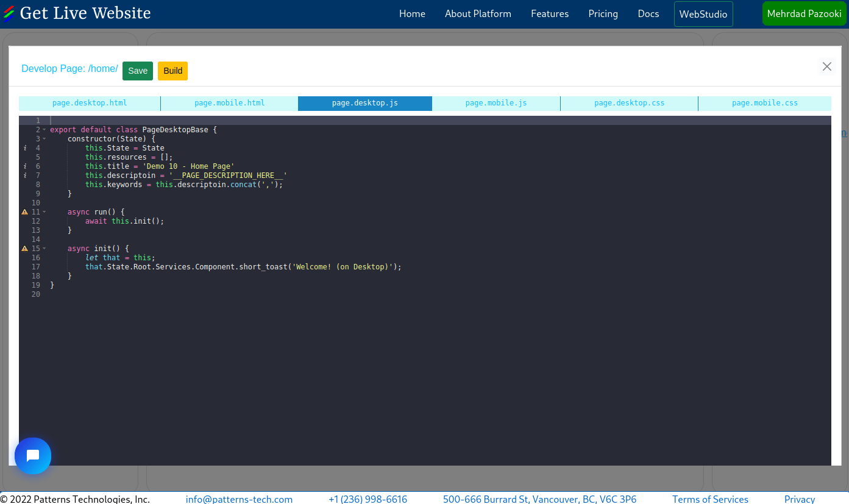Screen dimensions: 849x504
Task: Go to Home in navbar
Action: tap(412, 13)
